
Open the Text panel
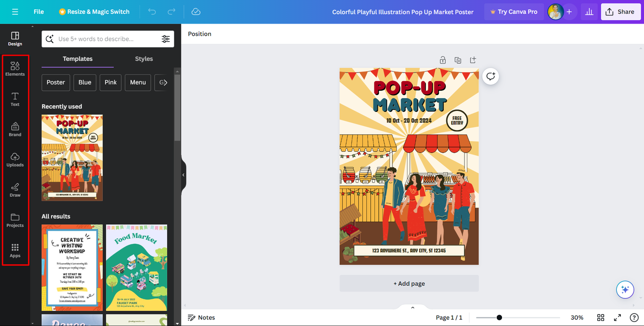[x=15, y=99]
